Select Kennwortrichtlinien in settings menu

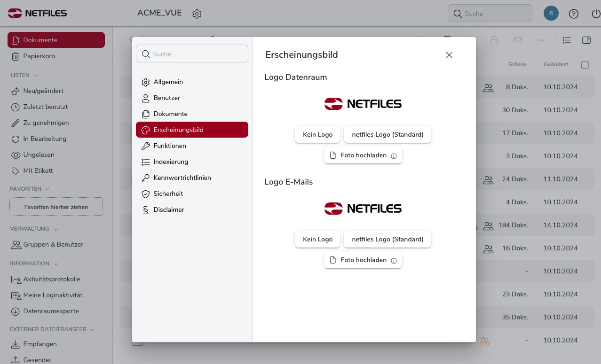182,178
